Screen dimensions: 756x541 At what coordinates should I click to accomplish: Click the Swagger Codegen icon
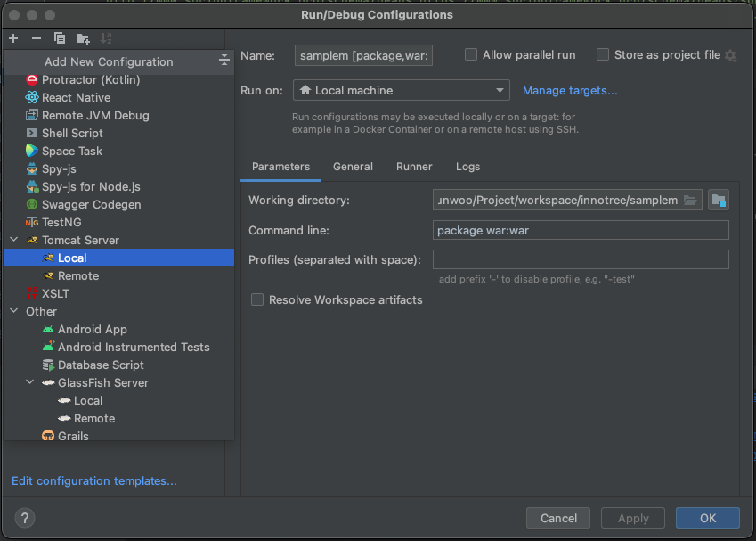[32, 205]
